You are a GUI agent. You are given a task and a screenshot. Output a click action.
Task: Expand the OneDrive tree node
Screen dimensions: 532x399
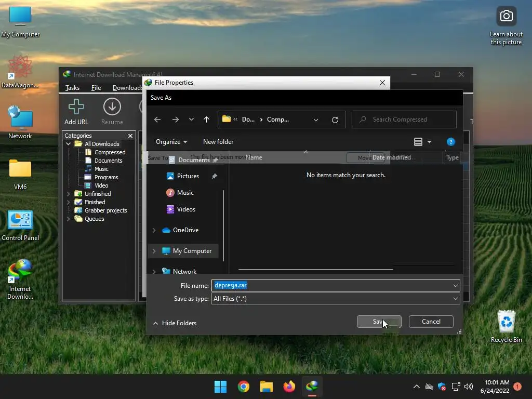coord(154,230)
